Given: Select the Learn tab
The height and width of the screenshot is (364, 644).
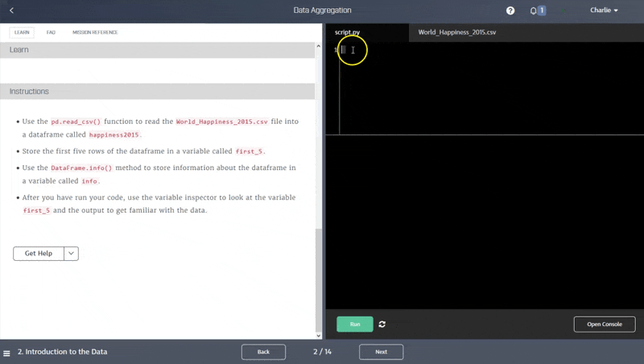Looking at the screenshot, I should coord(22,32).
